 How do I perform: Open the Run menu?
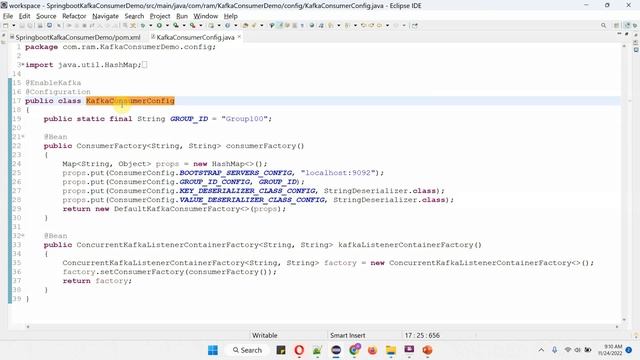tap(182, 16)
